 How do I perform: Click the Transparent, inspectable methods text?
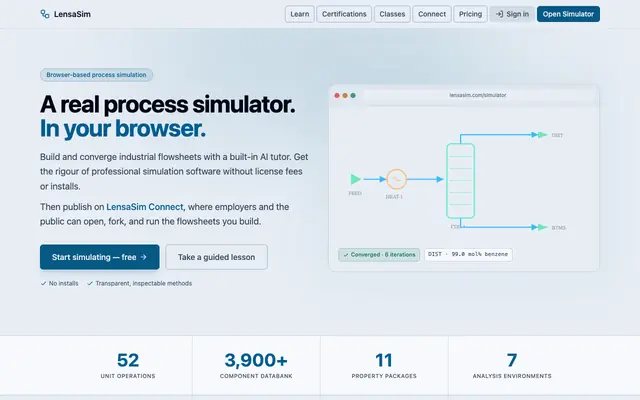(144, 283)
